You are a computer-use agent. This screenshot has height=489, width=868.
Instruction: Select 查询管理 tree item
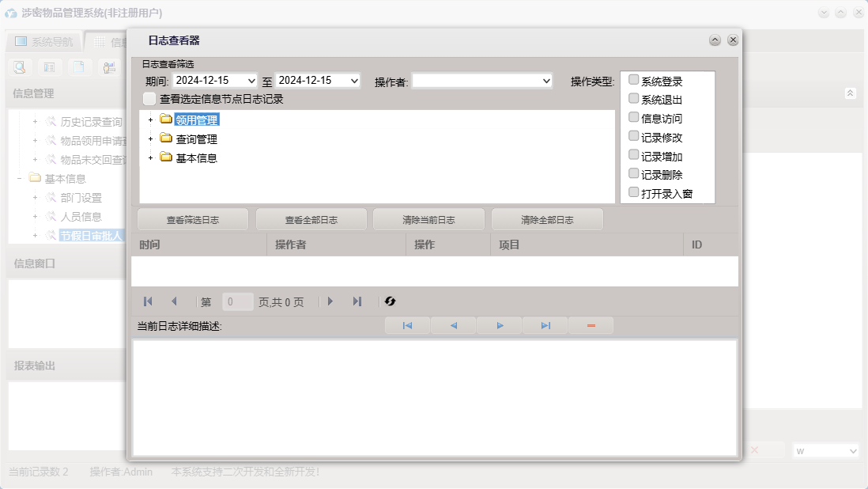197,139
